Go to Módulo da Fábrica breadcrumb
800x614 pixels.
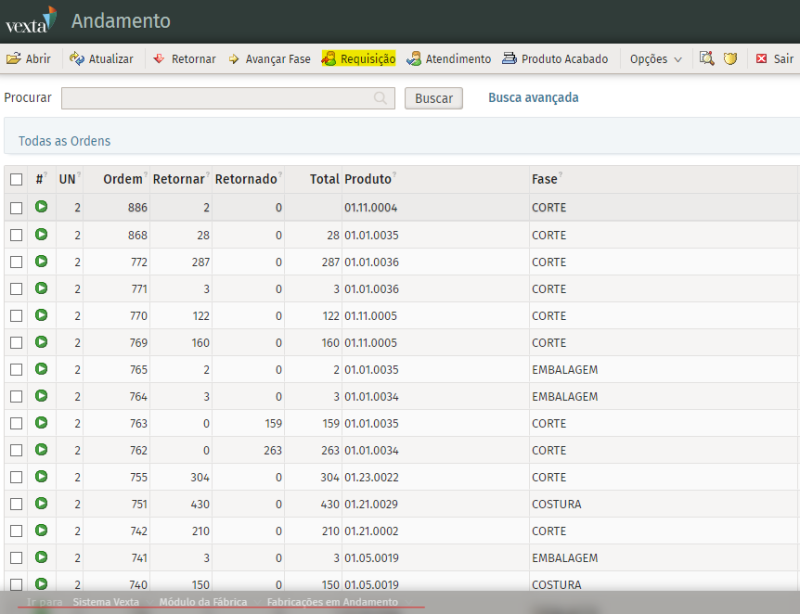[203, 602]
